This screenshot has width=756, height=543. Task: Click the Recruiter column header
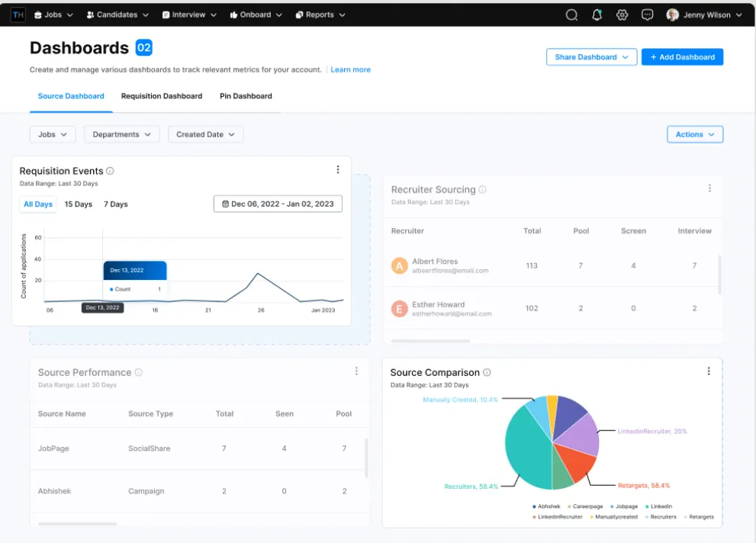point(407,231)
